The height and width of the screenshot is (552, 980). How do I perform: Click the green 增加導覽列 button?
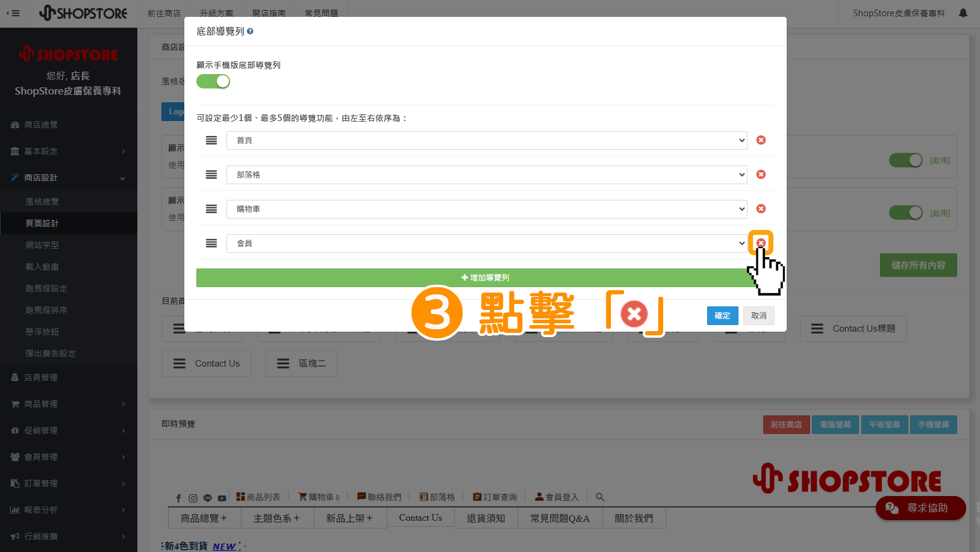(485, 278)
